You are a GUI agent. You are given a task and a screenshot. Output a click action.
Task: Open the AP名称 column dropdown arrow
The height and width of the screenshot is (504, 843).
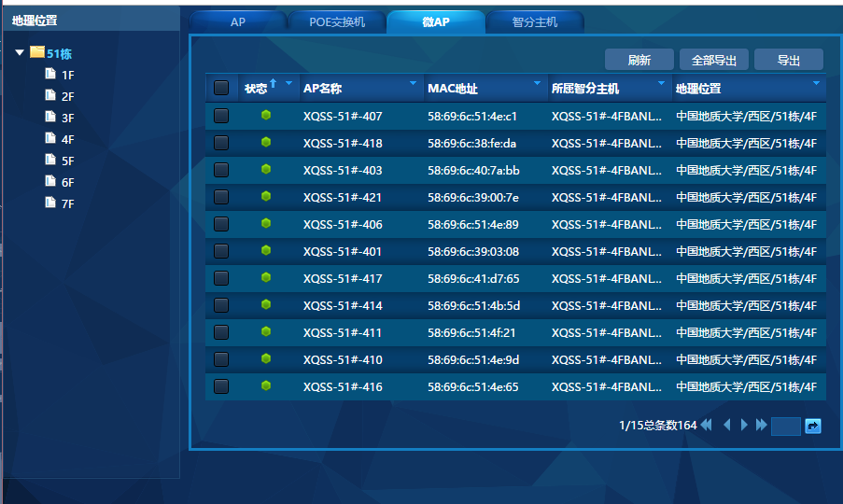[x=413, y=84]
